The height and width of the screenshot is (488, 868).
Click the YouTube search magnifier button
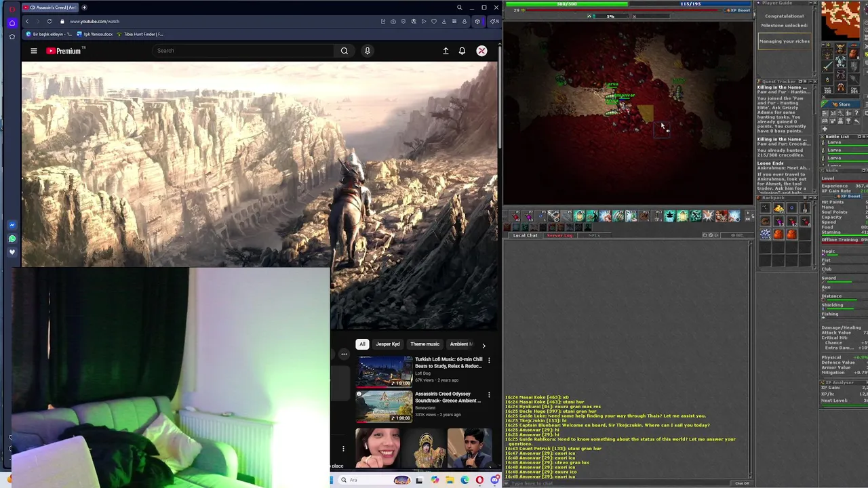point(344,51)
